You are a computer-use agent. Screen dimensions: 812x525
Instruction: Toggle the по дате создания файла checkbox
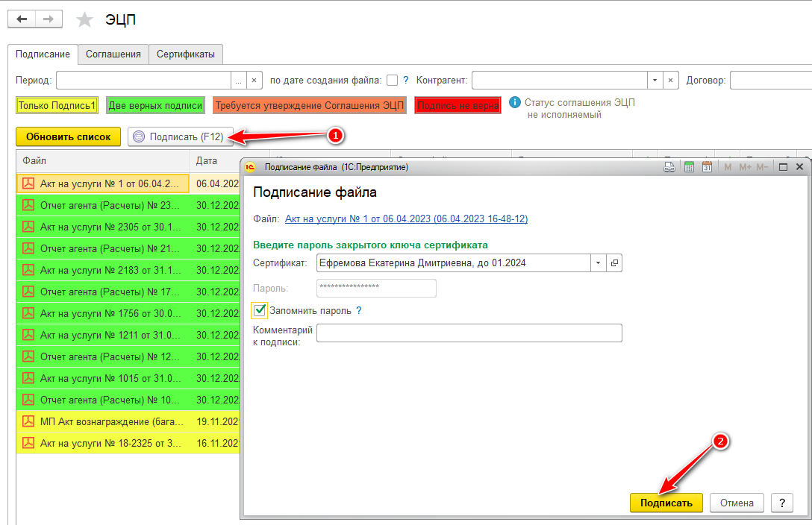(x=392, y=81)
